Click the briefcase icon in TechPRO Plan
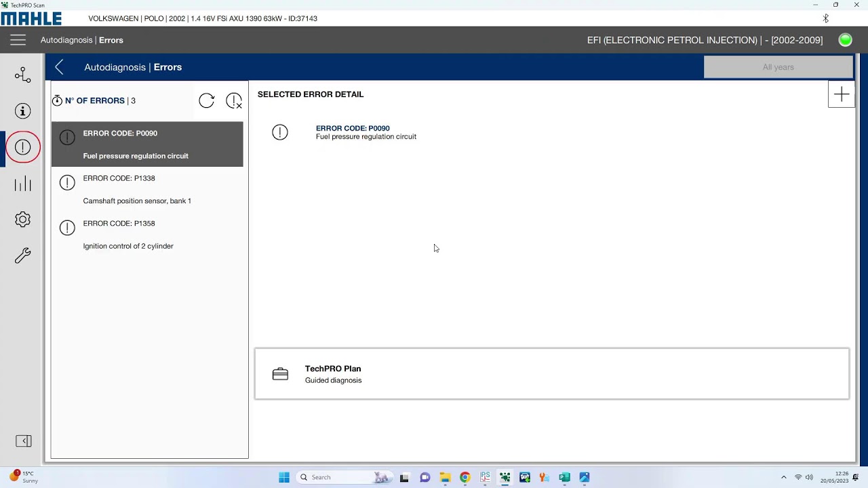 280,374
